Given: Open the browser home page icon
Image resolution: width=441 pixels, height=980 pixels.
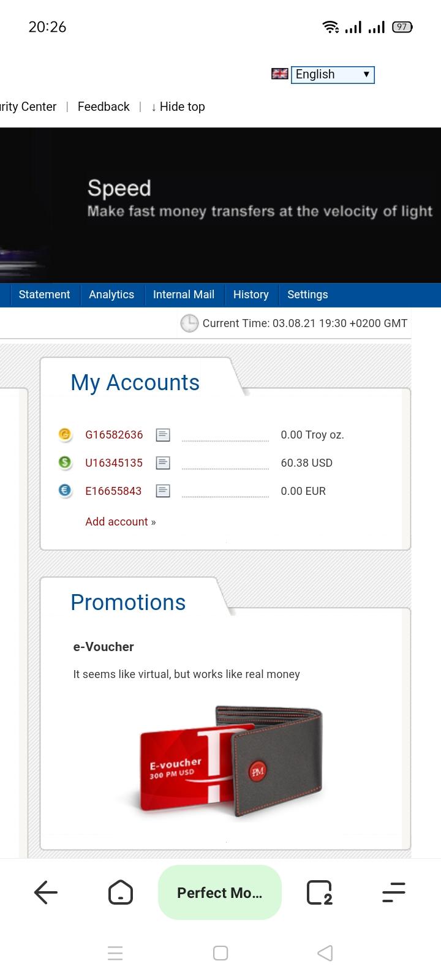Looking at the screenshot, I should 121,892.
